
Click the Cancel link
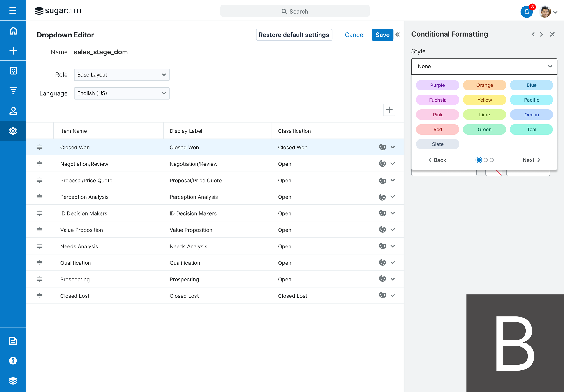354,35
